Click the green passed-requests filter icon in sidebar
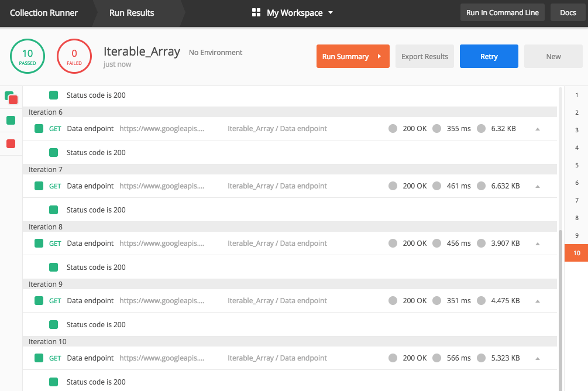The image size is (588, 391). pos(9,120)
